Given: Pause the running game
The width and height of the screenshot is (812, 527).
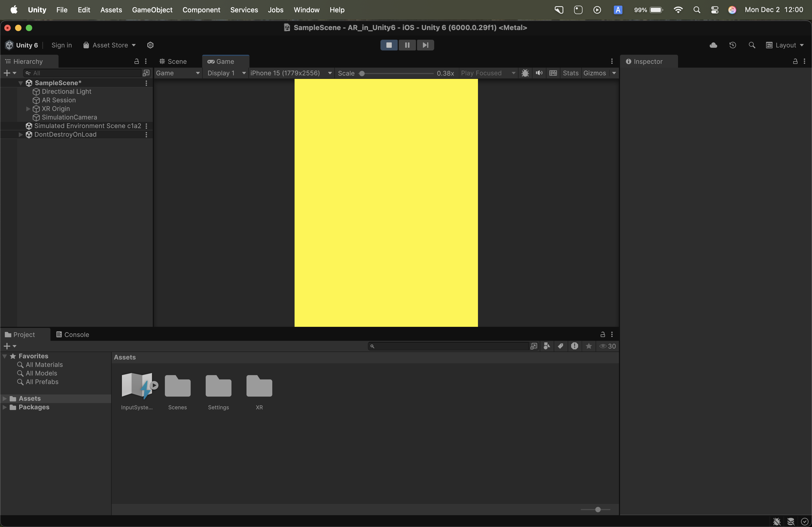Looking at the screenshot, I should (407, 45).
